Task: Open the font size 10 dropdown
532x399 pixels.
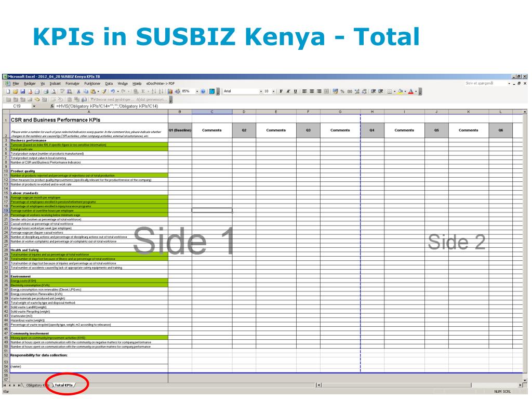Action: point(273,91)
